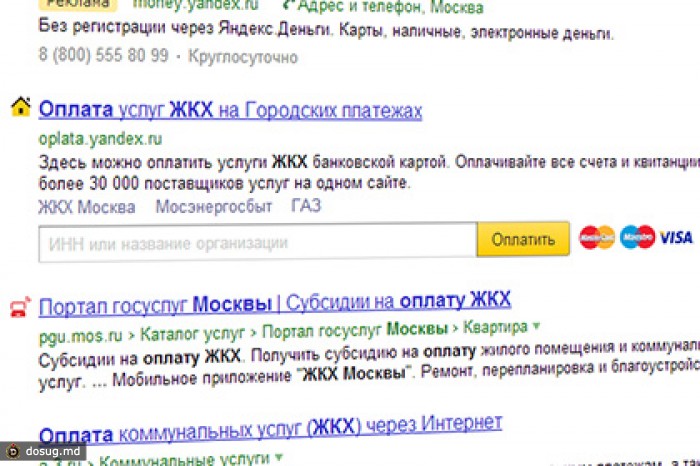Open link Оплата услуг ЖКХ на Городских платежах
The height and width of the screenshot is (466, 700).
point(230,110)
